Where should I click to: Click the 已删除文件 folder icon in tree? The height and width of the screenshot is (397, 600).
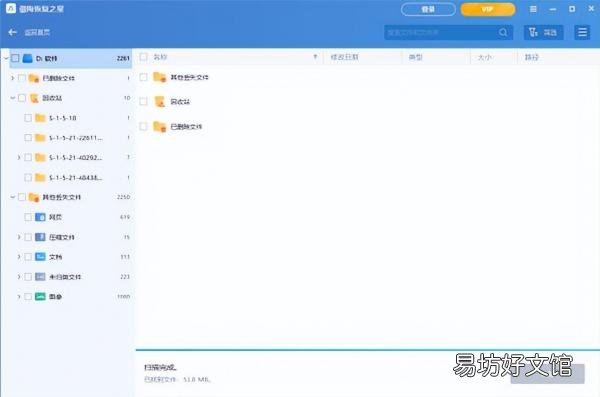click(x=34, y=78)
